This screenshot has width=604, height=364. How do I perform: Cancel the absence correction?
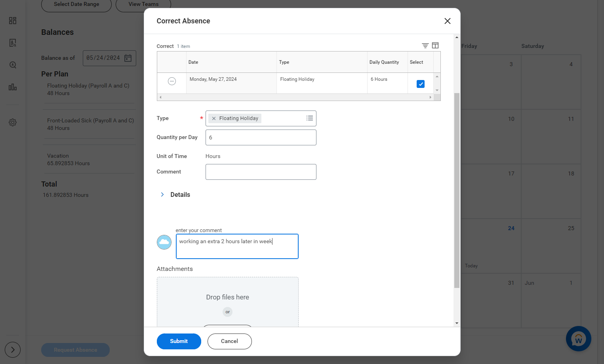[x=230, y=341]
